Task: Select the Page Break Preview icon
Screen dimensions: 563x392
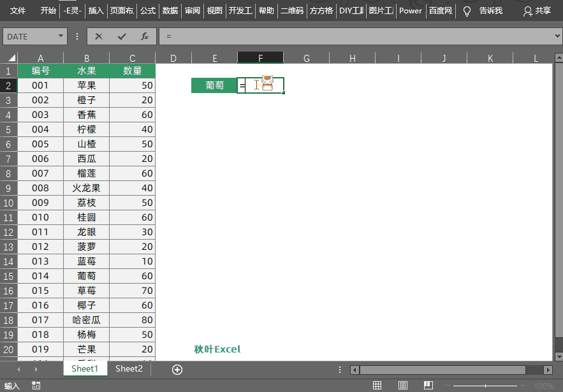Action: coord(428,386)
